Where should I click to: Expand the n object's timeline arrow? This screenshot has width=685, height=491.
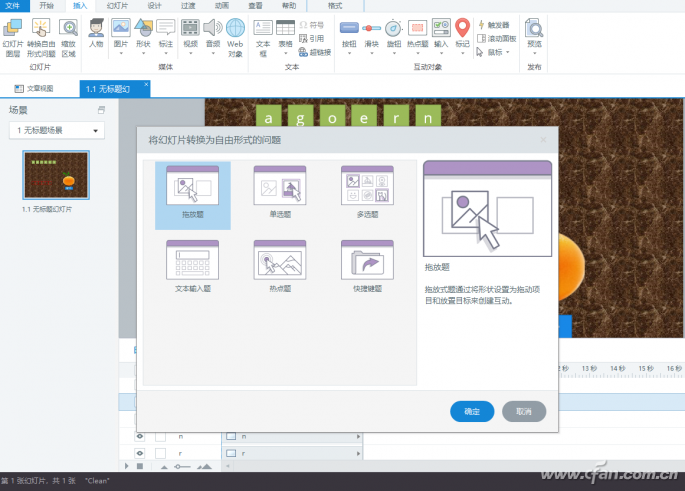[x=358, y=436]
